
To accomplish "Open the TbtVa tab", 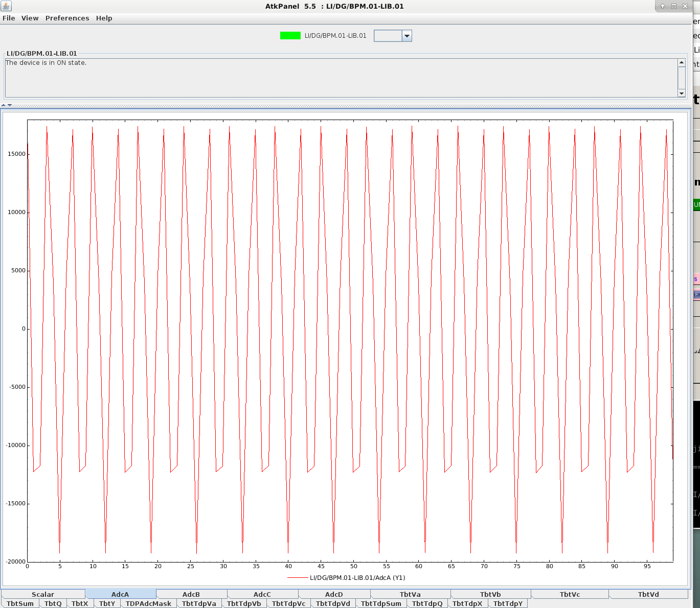I will (x=410, y=594).
